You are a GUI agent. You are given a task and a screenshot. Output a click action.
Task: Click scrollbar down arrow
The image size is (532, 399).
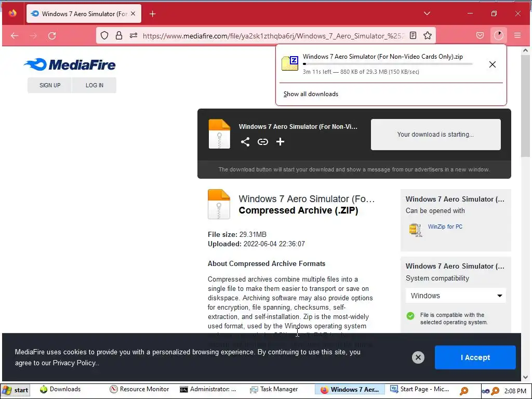[525, 377]
